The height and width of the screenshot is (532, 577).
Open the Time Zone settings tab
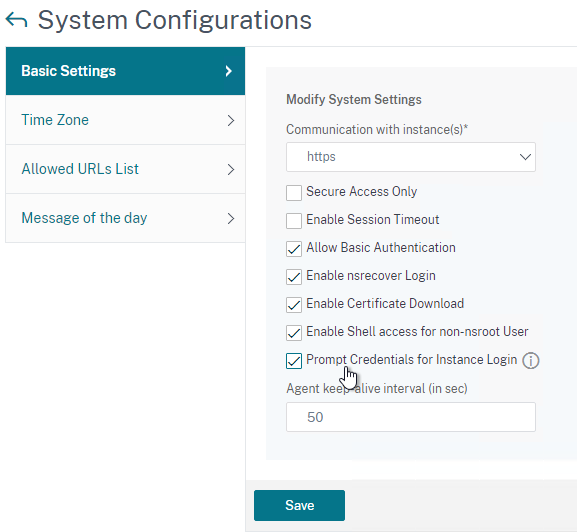[125, 120]
